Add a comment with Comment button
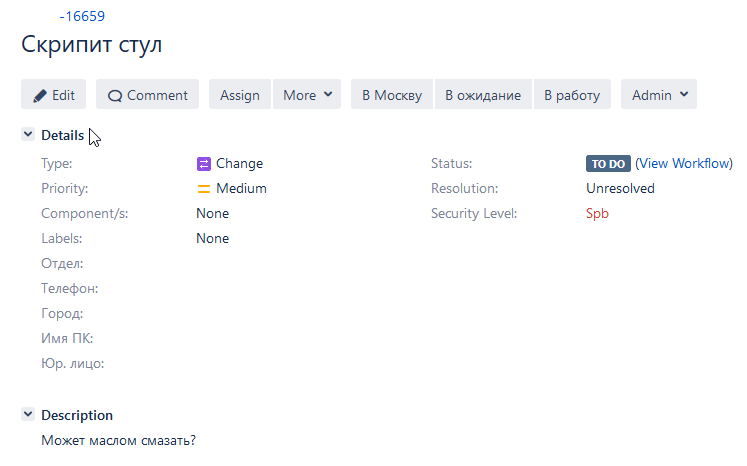This screenshot has height=466, width=747. [x=147, y=94]
